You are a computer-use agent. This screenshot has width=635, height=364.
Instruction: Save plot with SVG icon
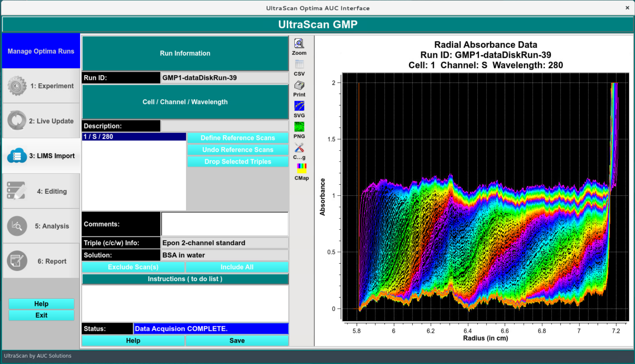[x=299, y=106]
